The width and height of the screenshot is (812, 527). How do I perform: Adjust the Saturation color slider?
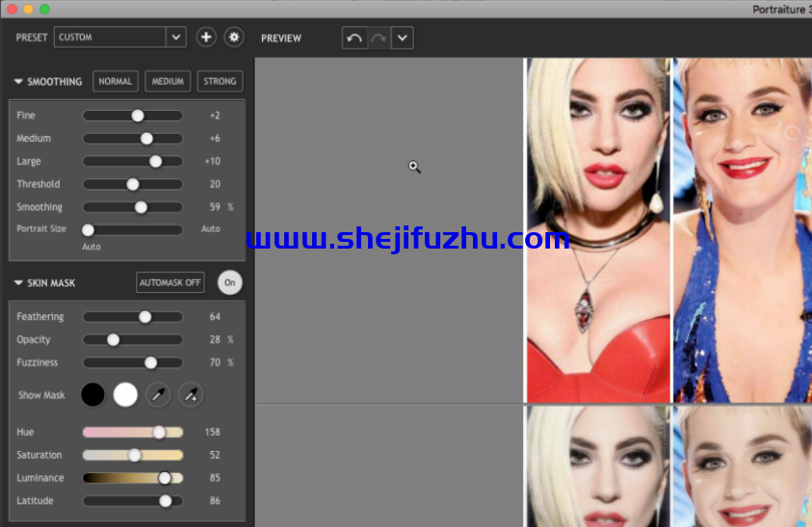click(x=133, y=455)
